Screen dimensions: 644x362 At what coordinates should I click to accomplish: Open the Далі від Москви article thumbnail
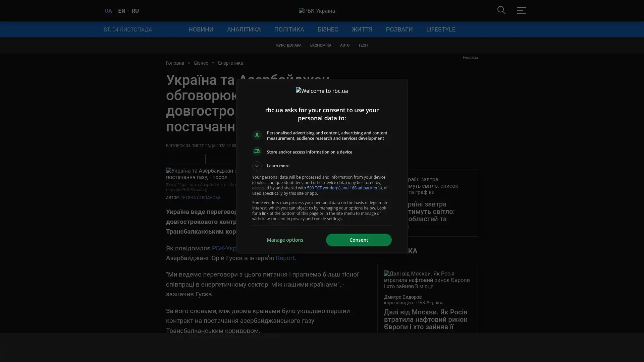pos(427,280)
